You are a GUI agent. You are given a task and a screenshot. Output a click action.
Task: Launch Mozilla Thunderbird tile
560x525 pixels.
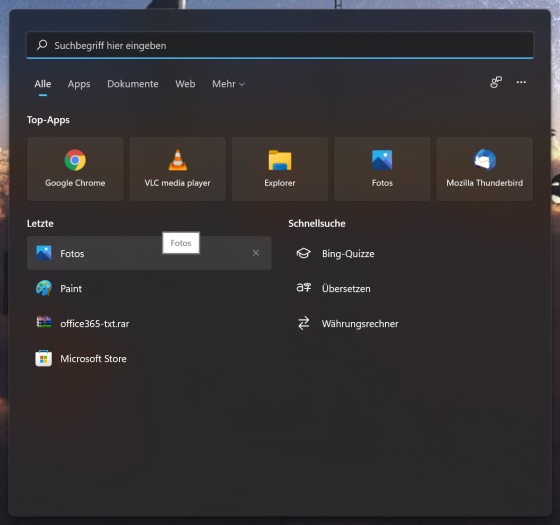tap(484, 169)
